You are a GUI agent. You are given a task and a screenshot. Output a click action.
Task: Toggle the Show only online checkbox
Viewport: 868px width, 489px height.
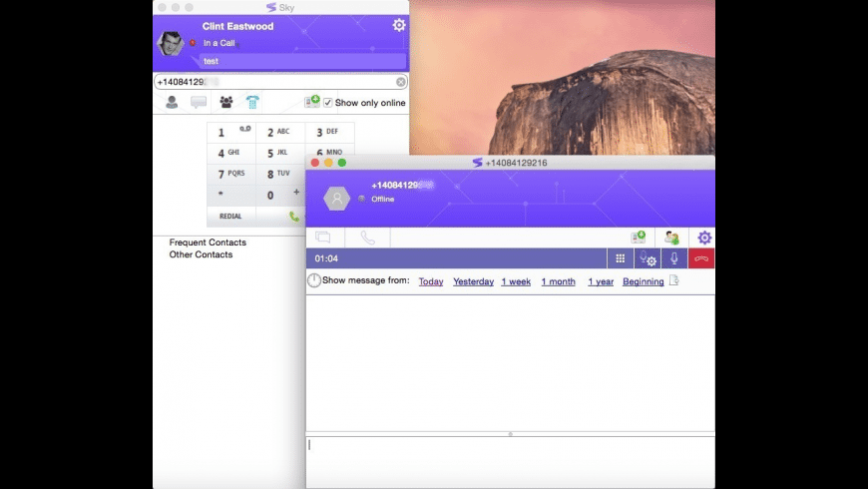[x=327, y=103]
